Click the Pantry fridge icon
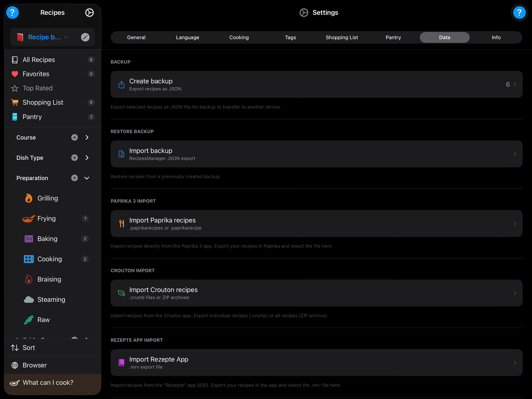The image size is (532, 399). pyautogui.click(x=15, y=117)
